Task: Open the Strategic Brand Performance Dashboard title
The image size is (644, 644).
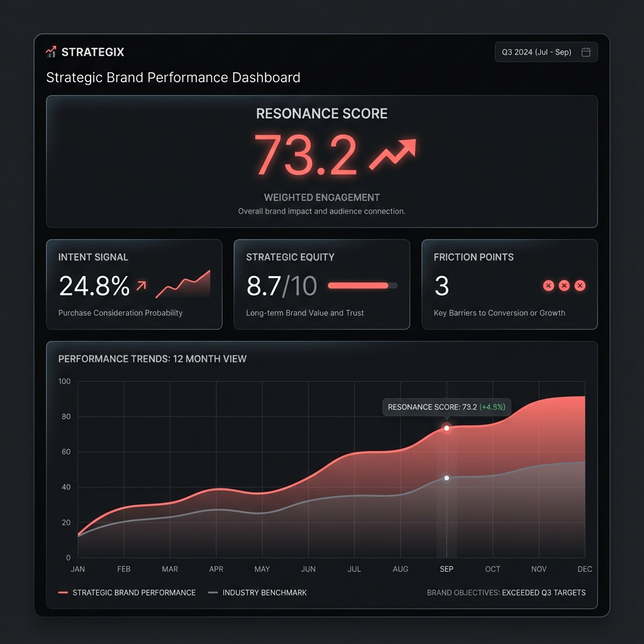Action: click(173, 77)
